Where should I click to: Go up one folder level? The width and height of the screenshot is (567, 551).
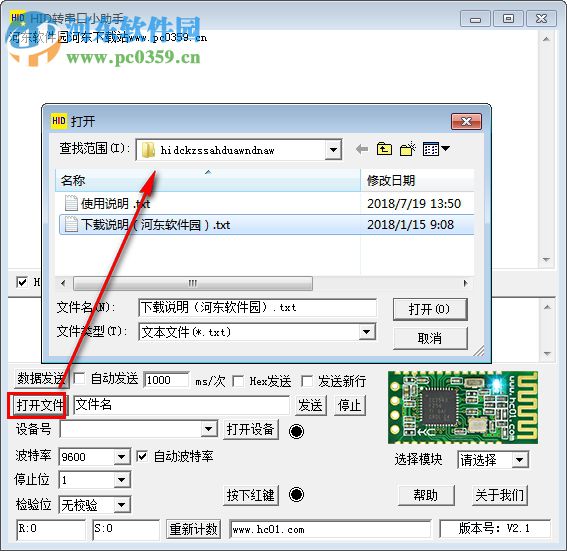tap(384, 149)
